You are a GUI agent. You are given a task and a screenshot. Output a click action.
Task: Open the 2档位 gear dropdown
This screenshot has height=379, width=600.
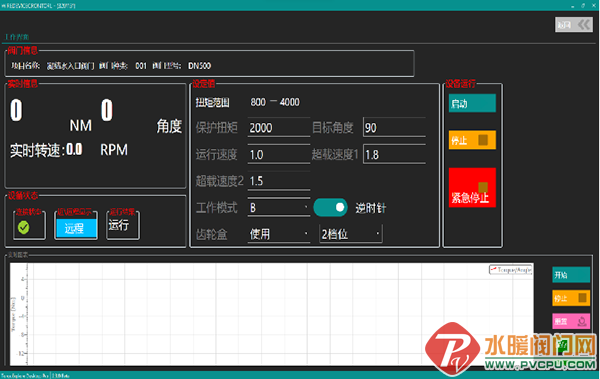[350, 234]
